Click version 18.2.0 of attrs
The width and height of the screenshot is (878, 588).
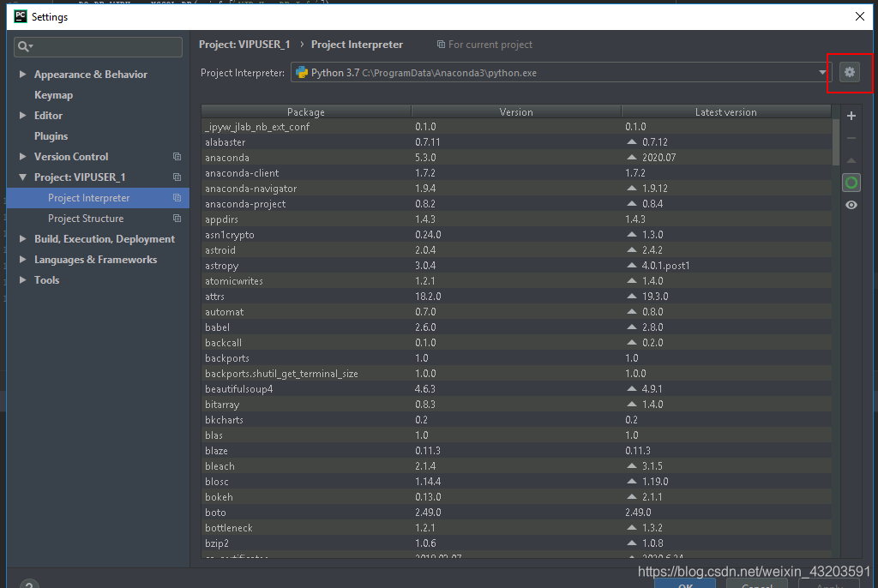click(x=428, y=297)
